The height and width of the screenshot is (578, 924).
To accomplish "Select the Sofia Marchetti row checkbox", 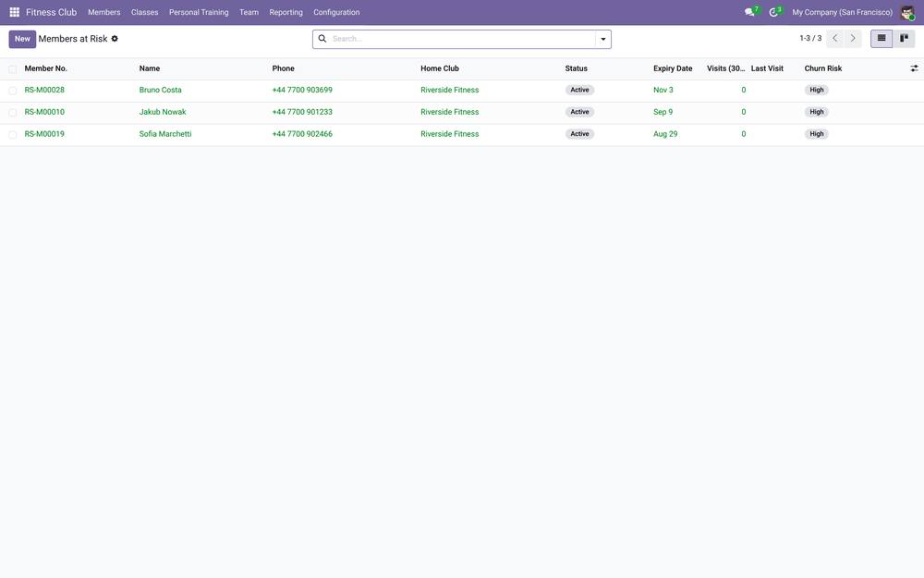I will tap(12, 134).
